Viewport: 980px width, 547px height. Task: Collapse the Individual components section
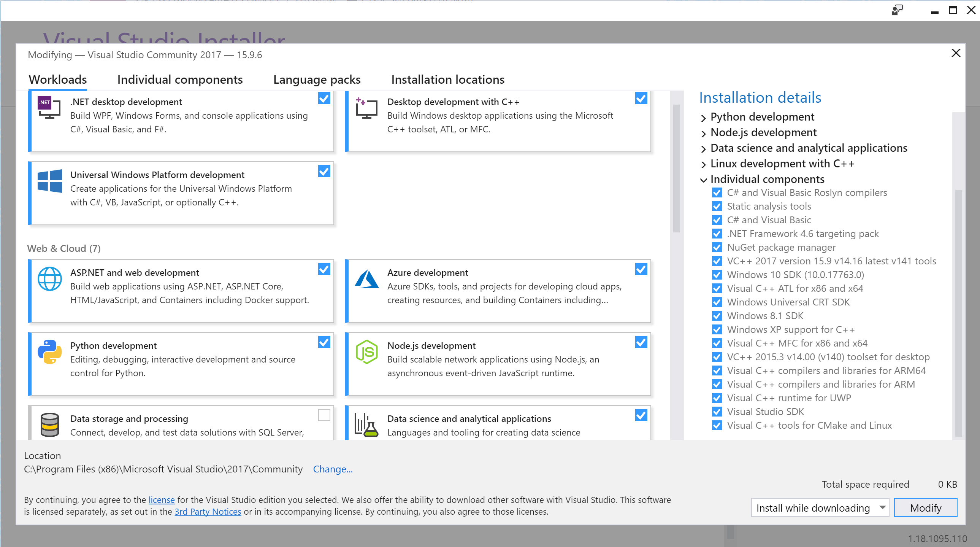pyautogui.click(x=703, y=180)
